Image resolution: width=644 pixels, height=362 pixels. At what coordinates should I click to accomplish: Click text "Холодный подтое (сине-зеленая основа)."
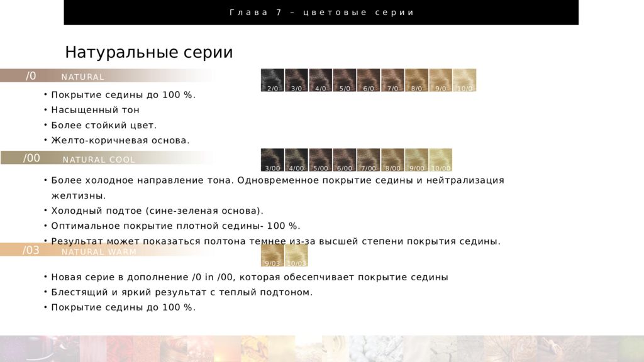click(157, 211)
